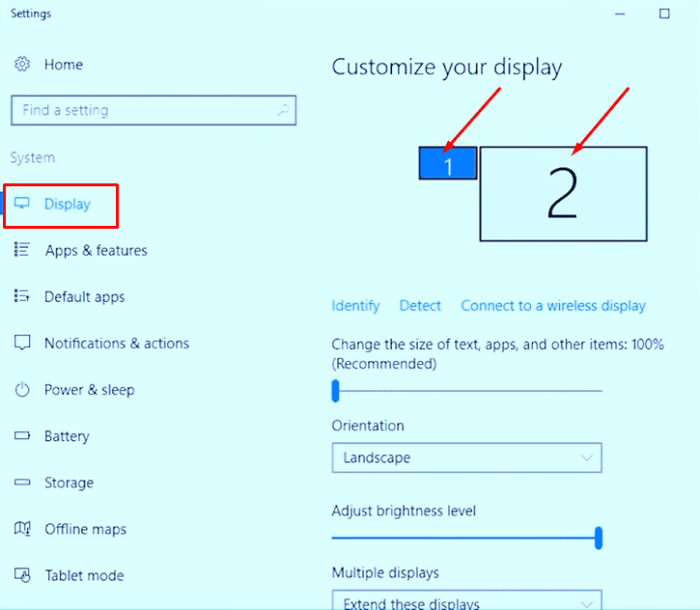700x610 pixels.
Task: Click the Home gear icon
Action: point(22,65)
